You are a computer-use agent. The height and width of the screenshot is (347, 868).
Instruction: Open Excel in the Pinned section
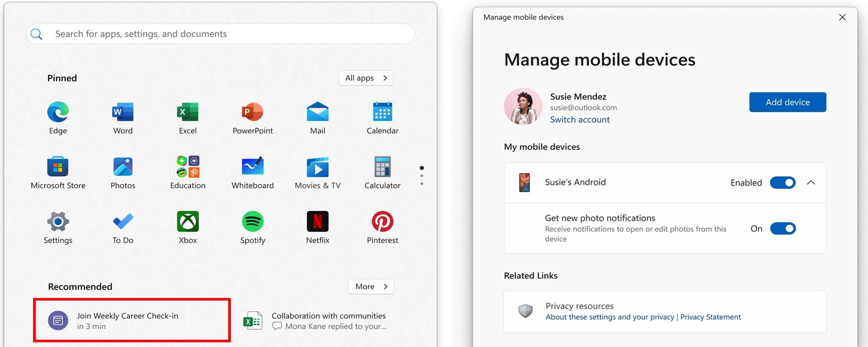[x=188, y=118]
